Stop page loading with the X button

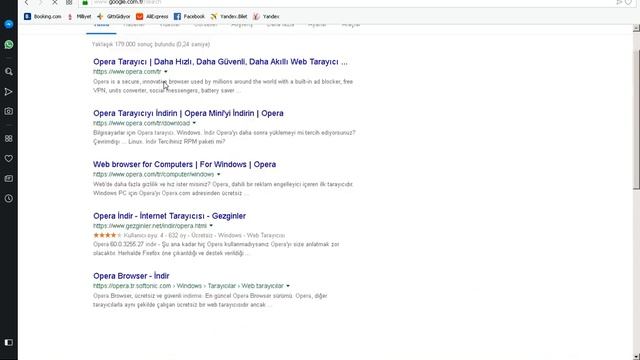54,2
